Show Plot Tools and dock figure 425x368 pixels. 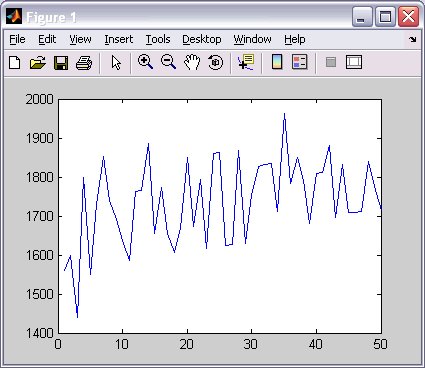(x=354, y=62)
